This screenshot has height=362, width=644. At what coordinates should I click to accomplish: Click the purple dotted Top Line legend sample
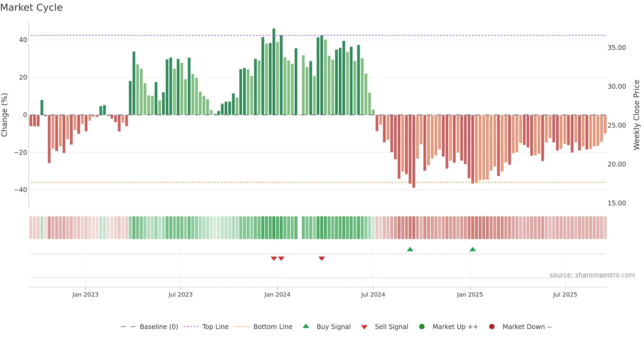[x=191, y=327]
